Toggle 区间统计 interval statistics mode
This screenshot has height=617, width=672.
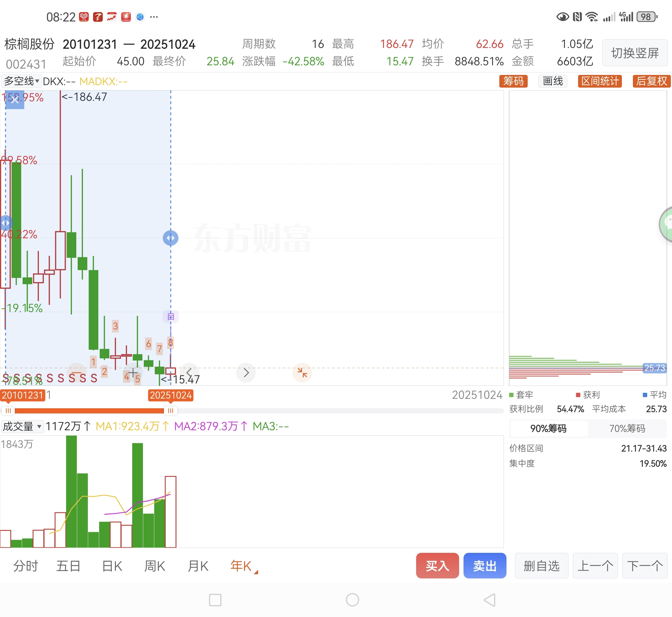click(x=600, y=81)
